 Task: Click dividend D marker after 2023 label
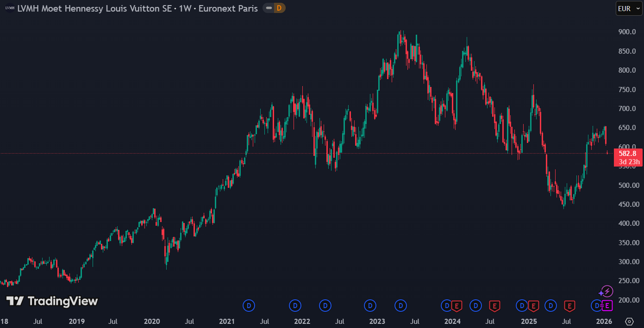(400, 305)
